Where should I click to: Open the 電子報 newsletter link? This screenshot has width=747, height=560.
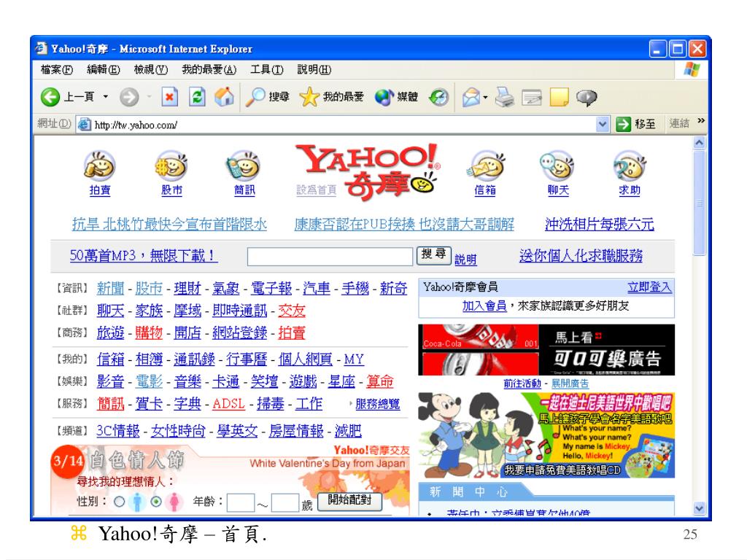[x=271, y=288]
